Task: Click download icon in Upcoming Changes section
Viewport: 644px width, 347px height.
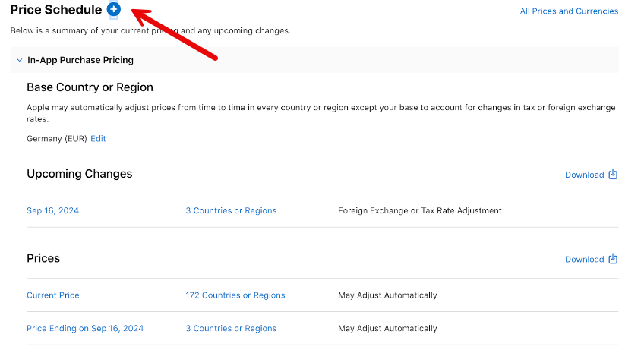Action: pyautogui.click(x=613, y=174)
